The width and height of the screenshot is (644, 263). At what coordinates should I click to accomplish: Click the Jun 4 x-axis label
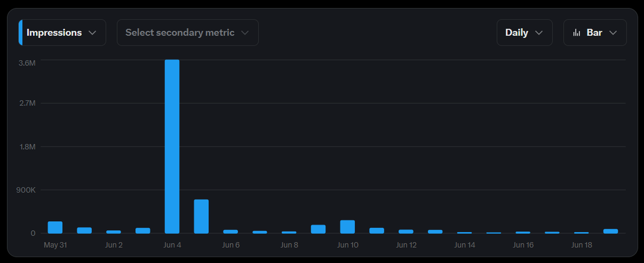[172, 245]
